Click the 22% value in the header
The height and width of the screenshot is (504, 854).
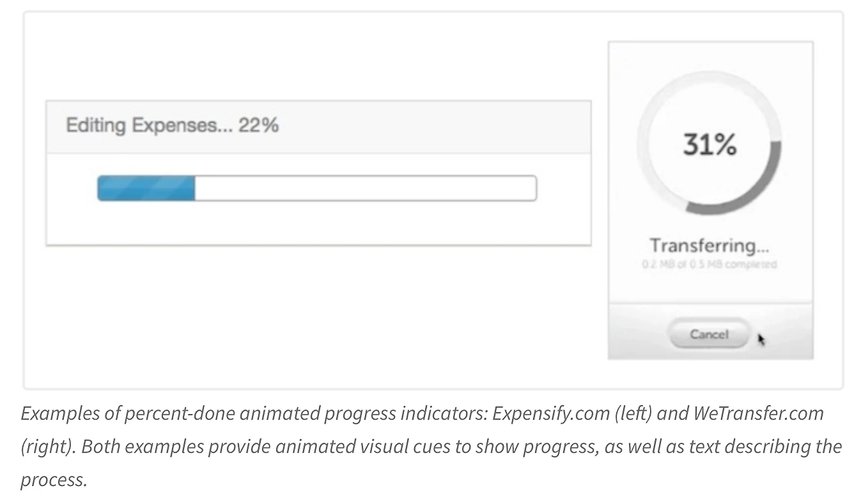258,125
